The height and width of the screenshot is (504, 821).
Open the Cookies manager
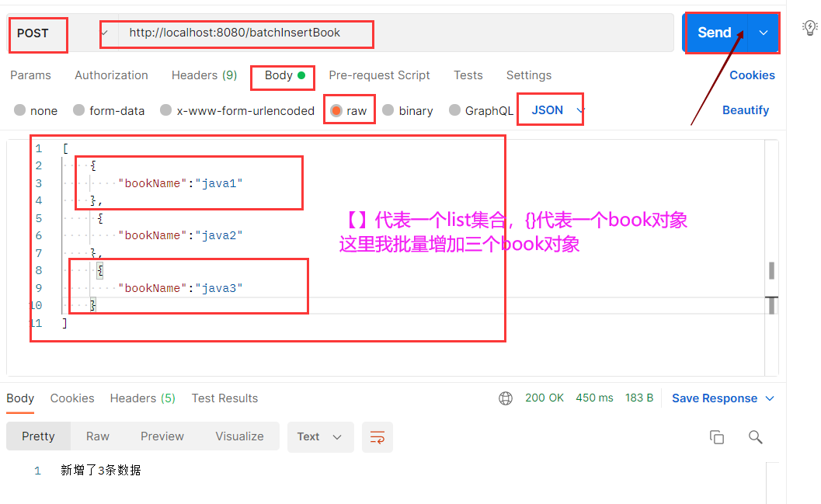tap(751, 75)
